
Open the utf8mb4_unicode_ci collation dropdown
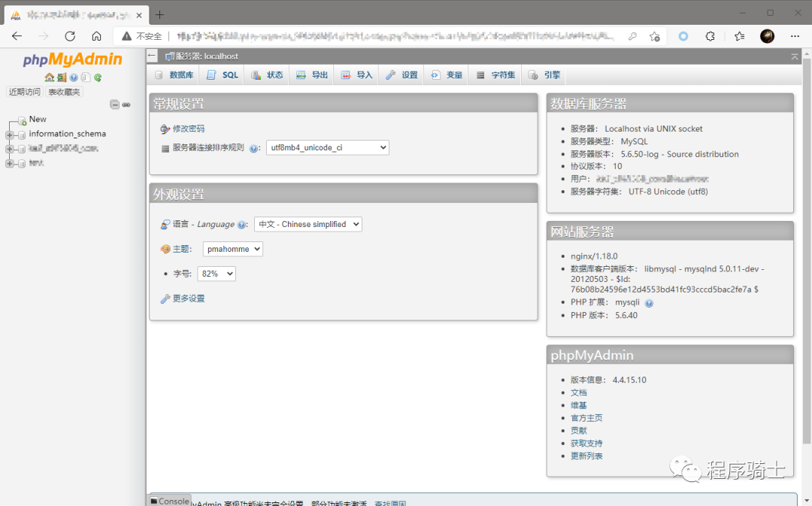tap(327, 147)
